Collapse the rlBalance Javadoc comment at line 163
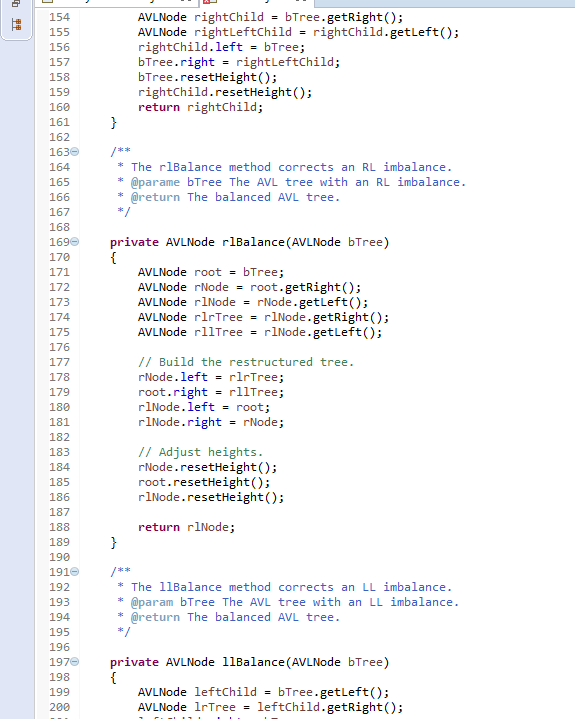Screen dimensions: 575x719 pos(75,151)
